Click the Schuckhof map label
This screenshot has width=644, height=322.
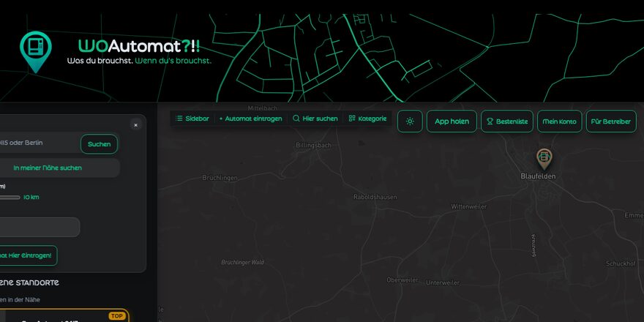[x=621, y=263]
